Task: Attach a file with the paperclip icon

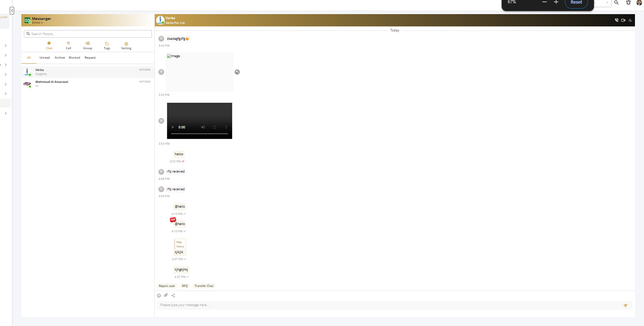Action: tap(166, 295)
